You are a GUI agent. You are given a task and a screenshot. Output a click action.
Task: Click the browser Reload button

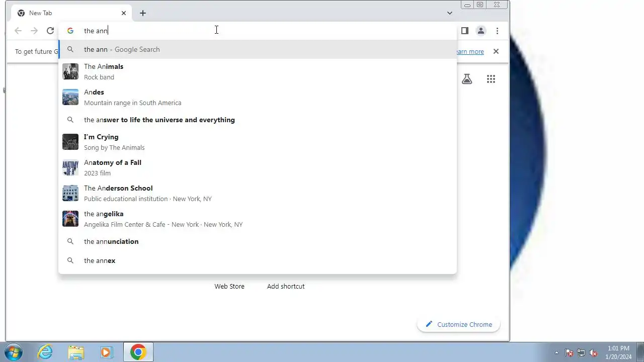point(50,31)
